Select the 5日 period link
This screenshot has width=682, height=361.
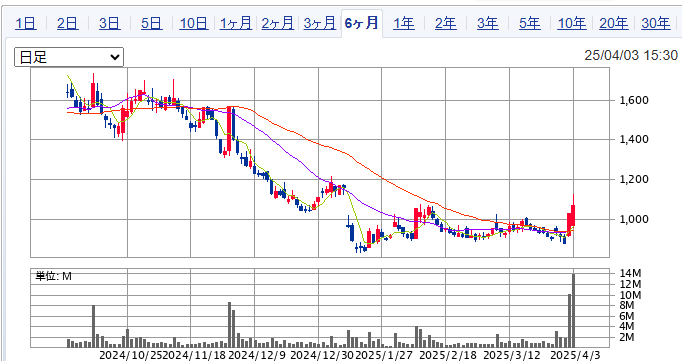pyautogui.click(x=151, y=23)
